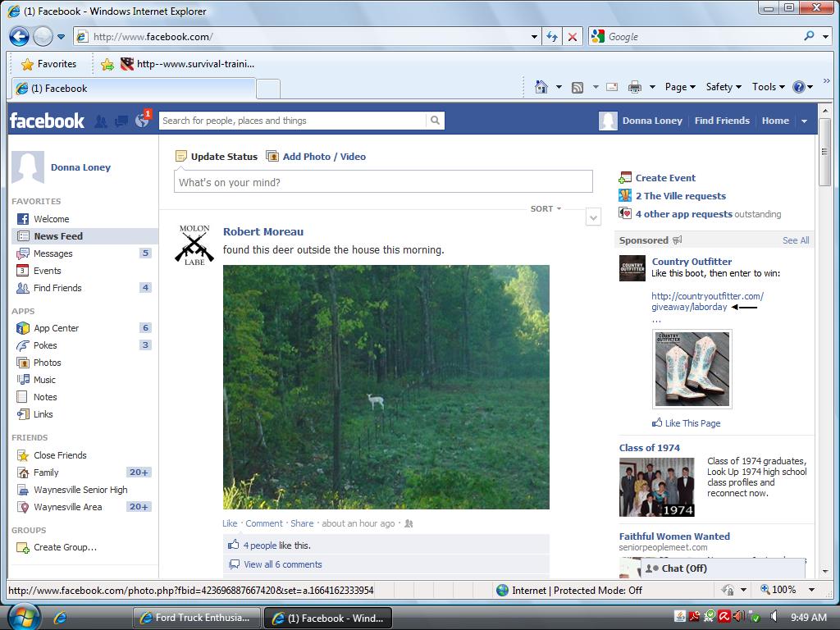Screen dimensions: 840x630
Task: Select Add Photo / Video
Action: click(x=316, y=157)
